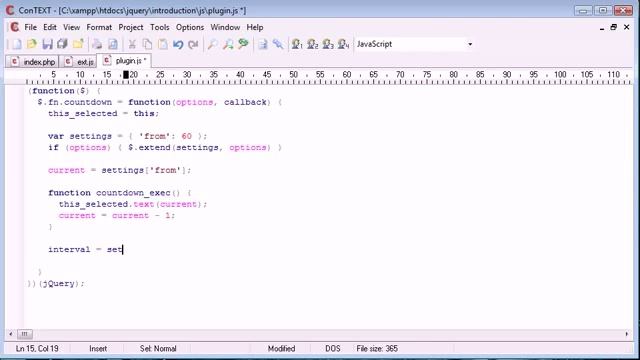This screenshot has width=640, height=360.
Task: Run user command 2 icon
Action: tap(312, 44)
